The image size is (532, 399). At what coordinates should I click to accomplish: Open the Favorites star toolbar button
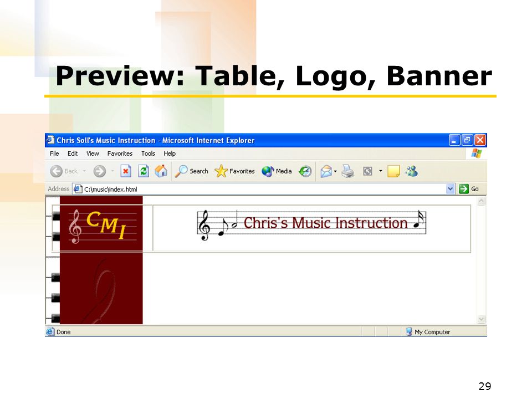click(x=235, y=171)
